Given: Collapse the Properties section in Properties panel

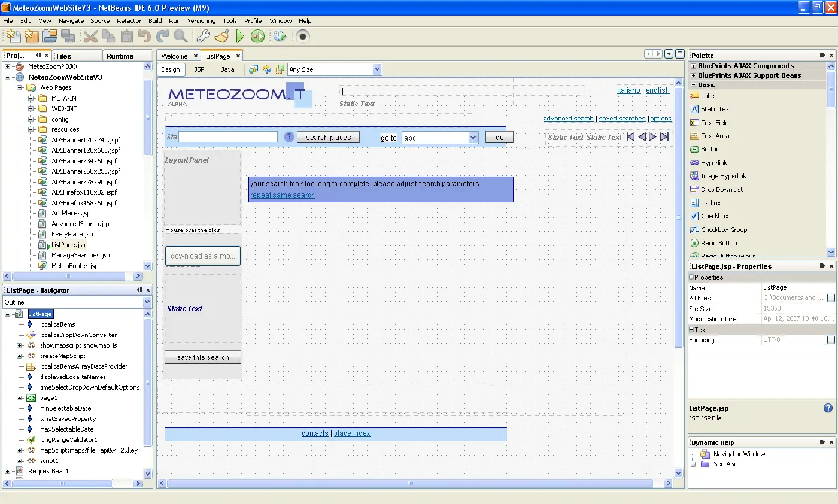Looking at the screenshot, I should pyautogui.click(x=691, y=277).
